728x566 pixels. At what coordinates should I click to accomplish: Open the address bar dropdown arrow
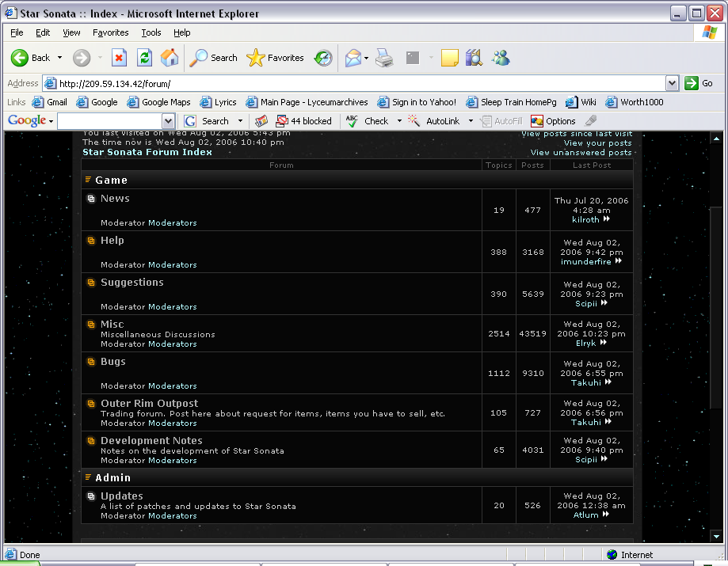(x=672, y=83)
